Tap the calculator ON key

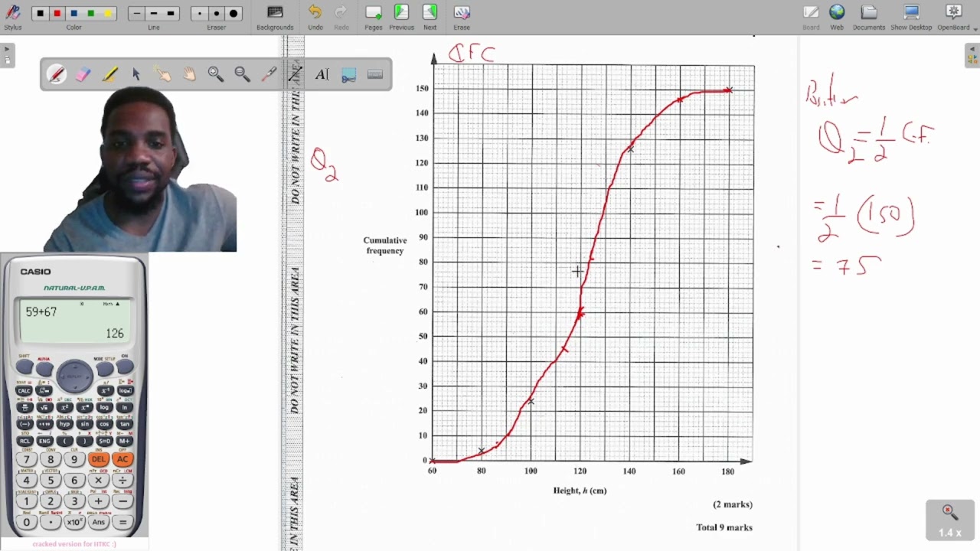(125, 368)
